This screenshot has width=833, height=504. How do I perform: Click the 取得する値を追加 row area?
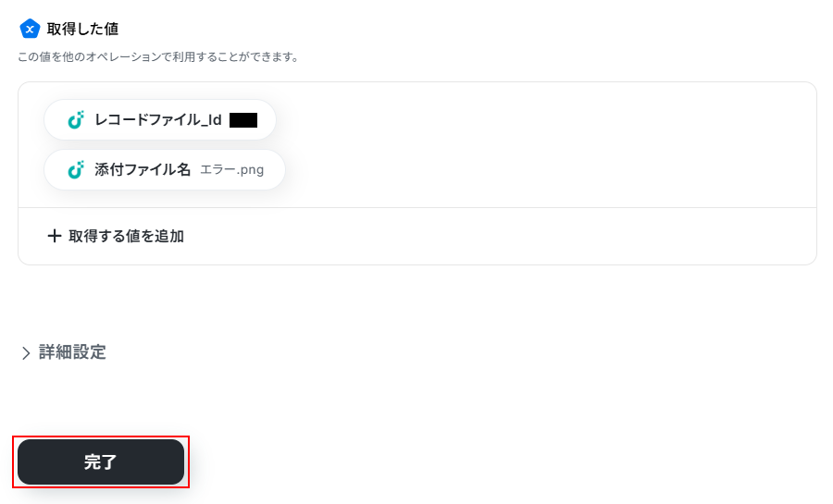tap(417, 236)
